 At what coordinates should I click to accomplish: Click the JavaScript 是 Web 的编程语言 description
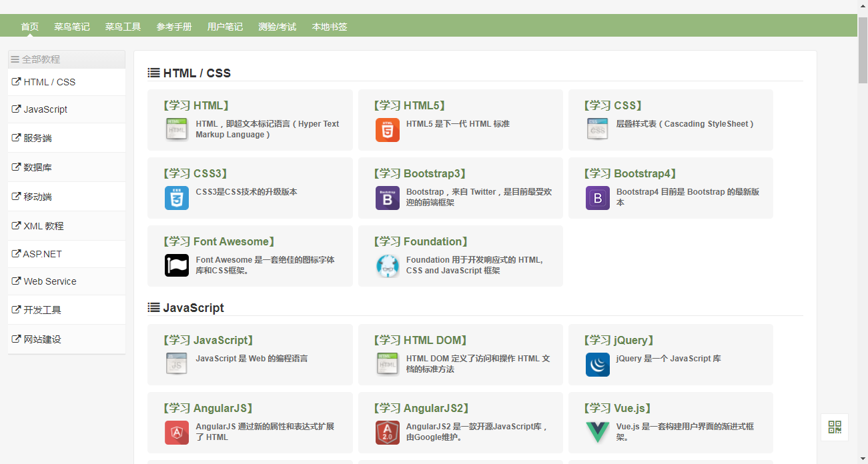(x=252, y=359)
